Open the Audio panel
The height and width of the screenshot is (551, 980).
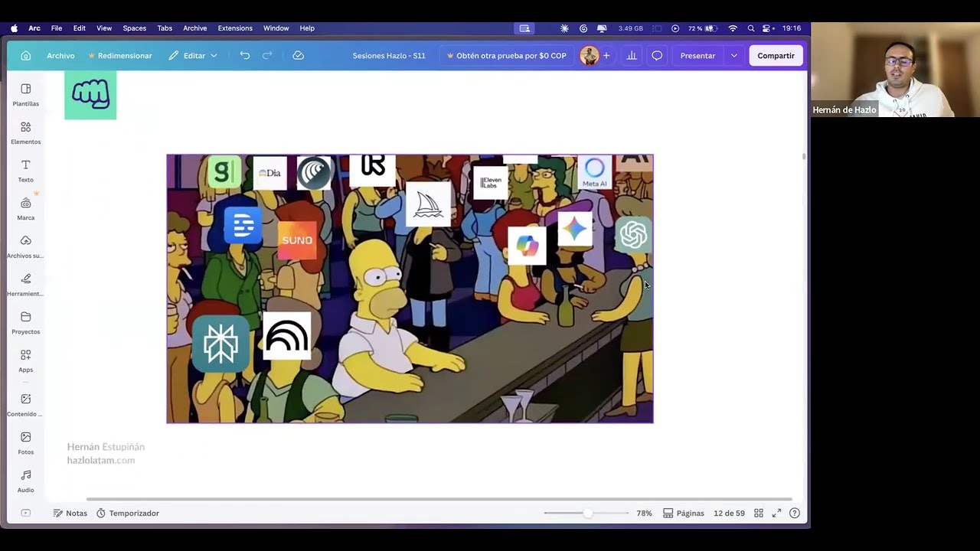pos(25,481)
